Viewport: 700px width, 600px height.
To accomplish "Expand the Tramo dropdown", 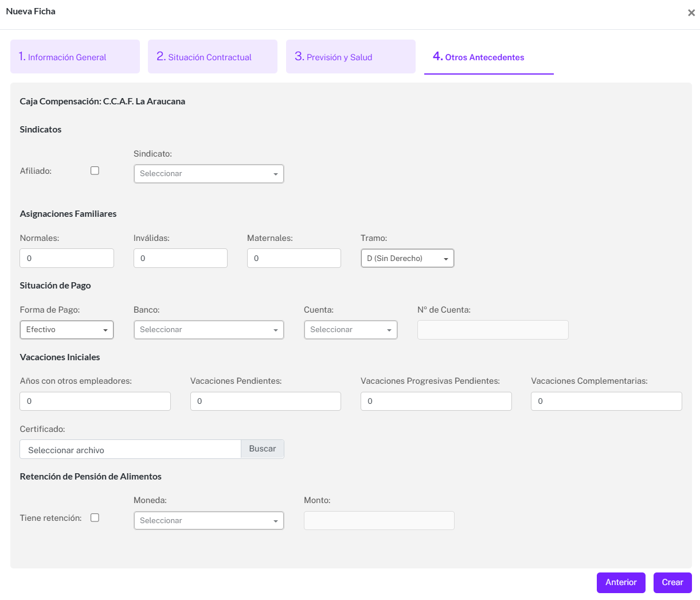I will coord(407,258).
